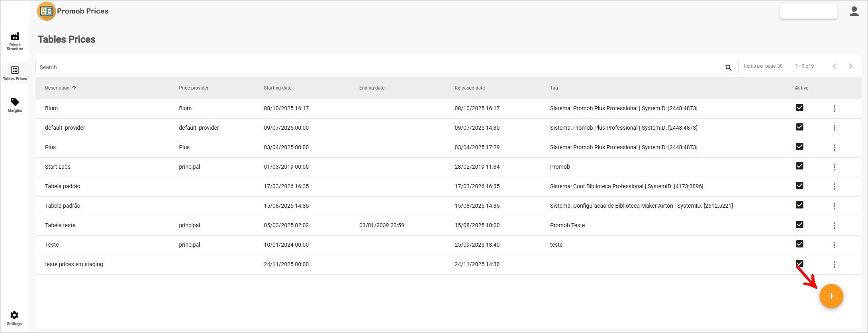
Task: Open more options for default_provider row
Action: tap(835, 128)
